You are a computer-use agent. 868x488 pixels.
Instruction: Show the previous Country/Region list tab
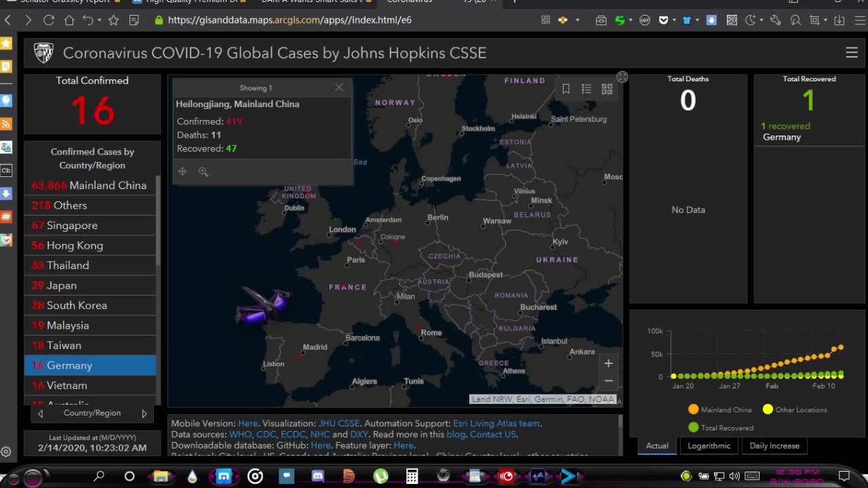click(x=40, y=413)
